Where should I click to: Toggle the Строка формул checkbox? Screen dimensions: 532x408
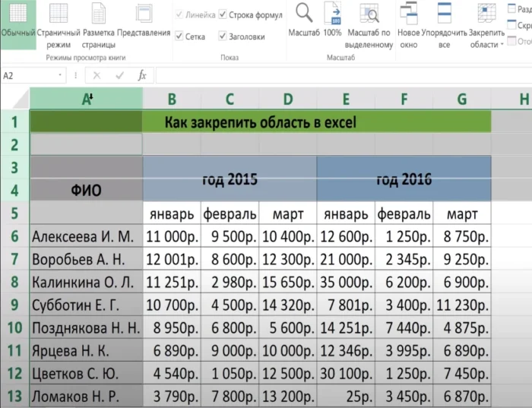(223, 14)
